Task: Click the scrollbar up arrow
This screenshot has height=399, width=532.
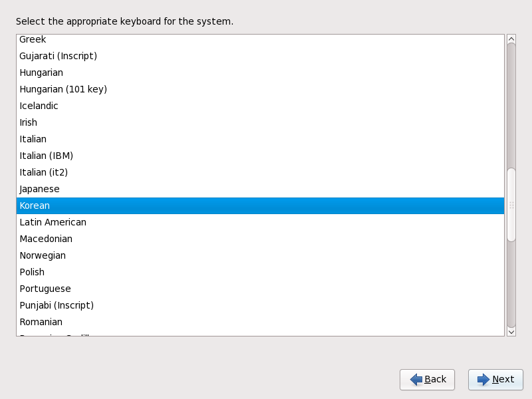Action: coord(511,39)
